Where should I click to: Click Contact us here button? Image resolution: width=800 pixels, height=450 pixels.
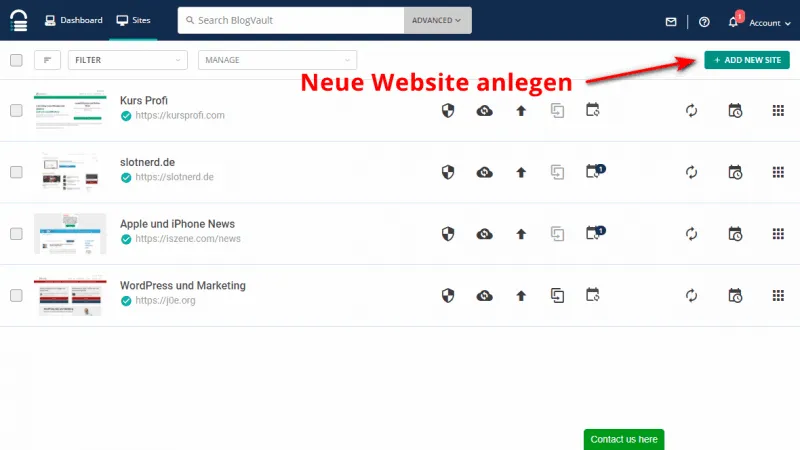pyautogui.click(x=624, y=439)
